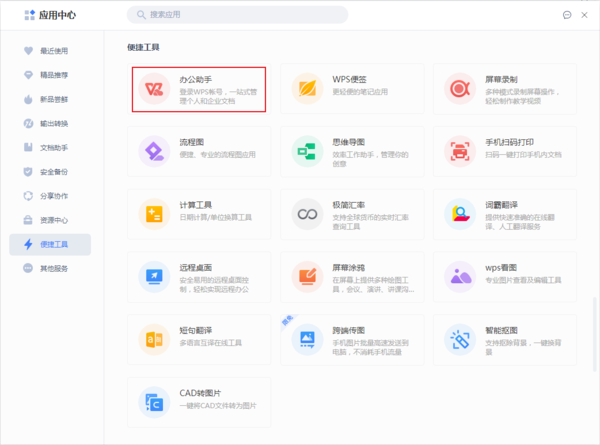Open 词霸翻译 translation tool
This screenshot has width=600, height=445.
[460, 213]
